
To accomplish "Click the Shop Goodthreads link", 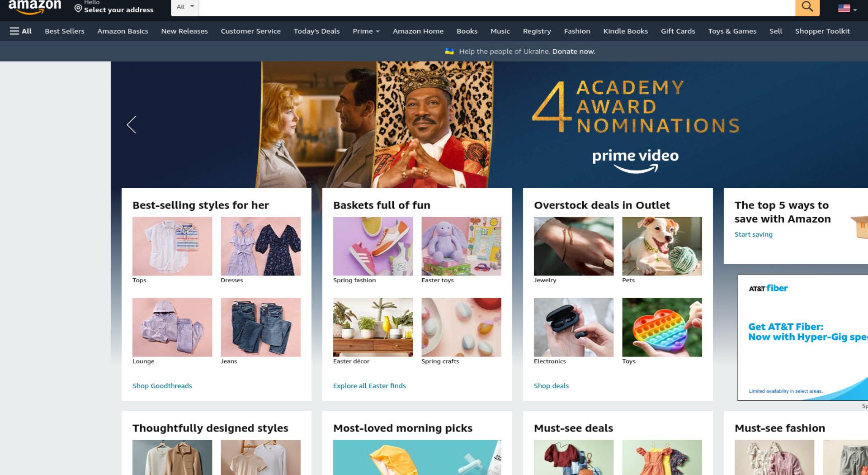I will click(162, 386).
